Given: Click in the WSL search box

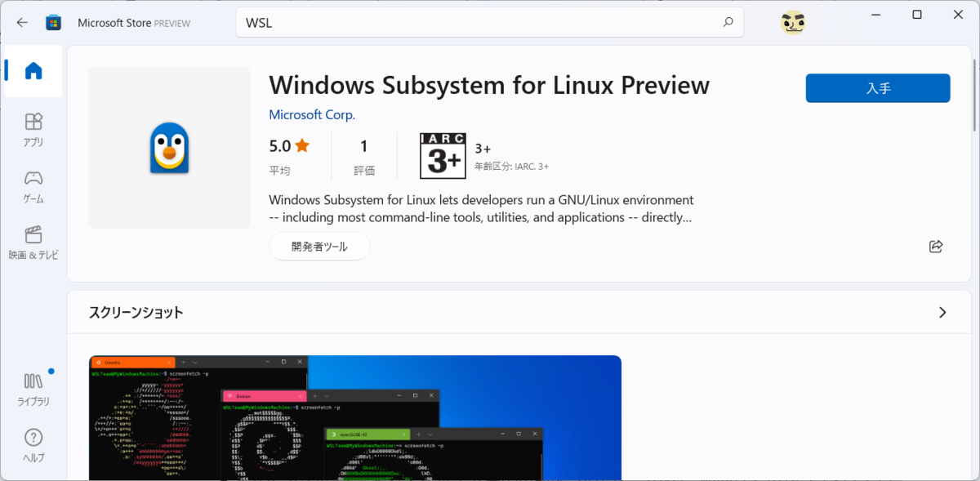Looking at the screenshot, I should coord(490,23).
